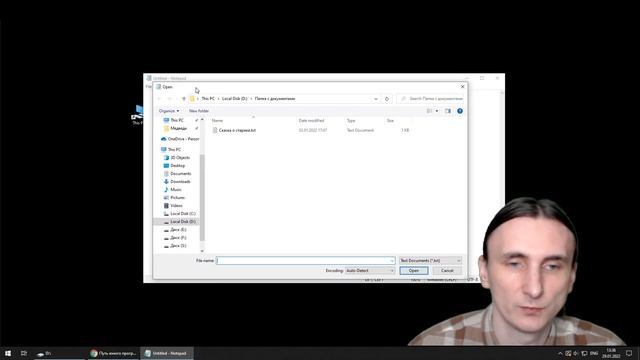Click the Forward navigation arrow in Open dialog

170,99
